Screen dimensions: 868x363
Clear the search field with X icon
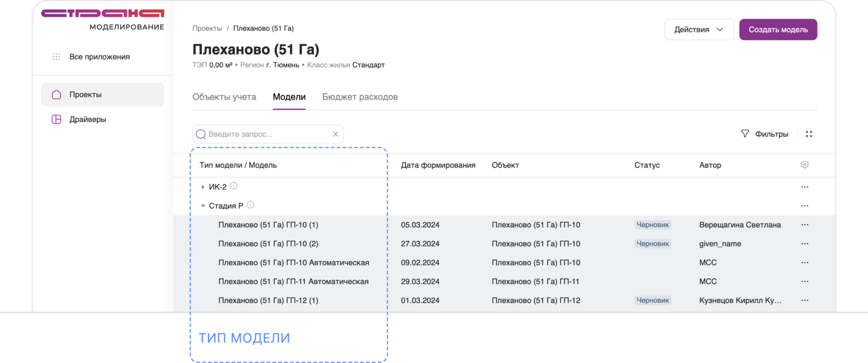pyautogui.click(x=335, y=134)
